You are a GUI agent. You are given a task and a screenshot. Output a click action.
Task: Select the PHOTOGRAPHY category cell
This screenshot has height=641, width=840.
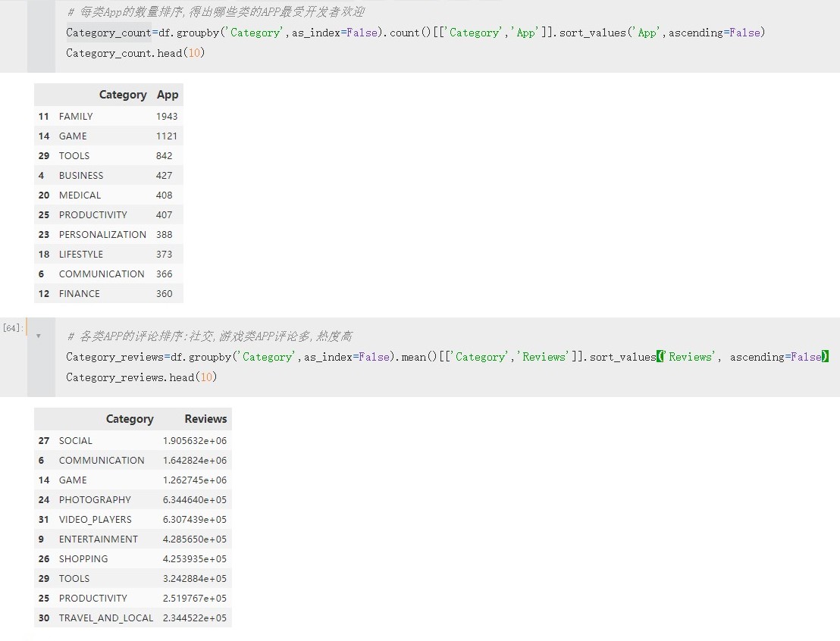click(x=95, y=499)
